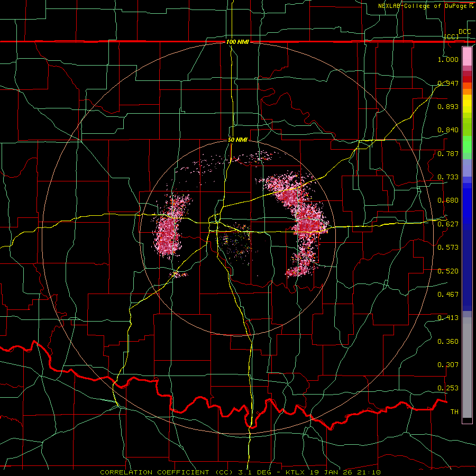This screenshot has height=476, width=476.
Task: Select the 0.787 scale value
Action: 448,153
